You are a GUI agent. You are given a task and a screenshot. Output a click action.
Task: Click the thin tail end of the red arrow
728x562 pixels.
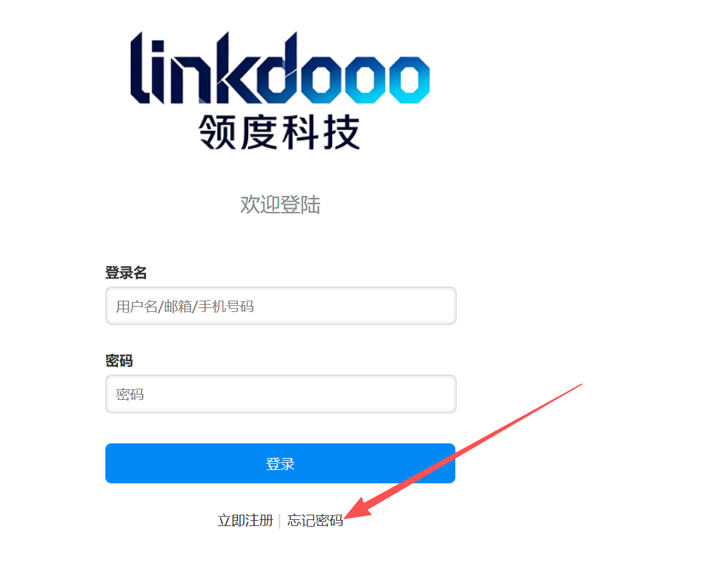[579, 385]
